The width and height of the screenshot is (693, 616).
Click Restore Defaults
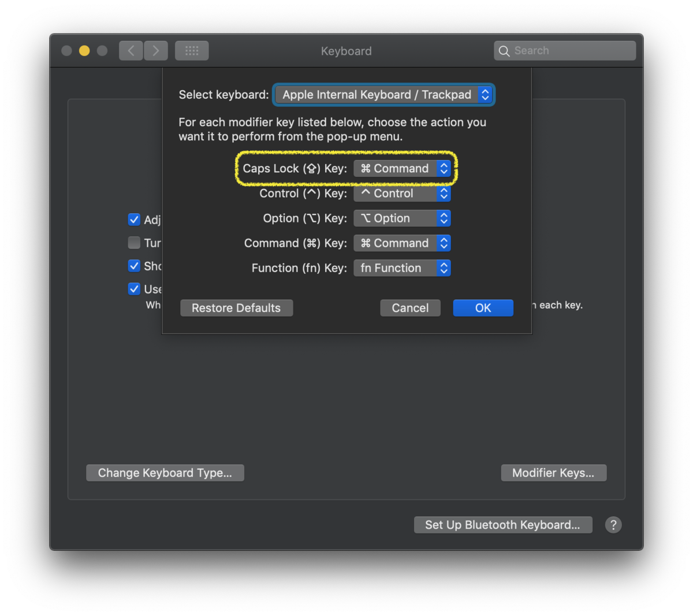pyautogui.click(x=236, y=308)
